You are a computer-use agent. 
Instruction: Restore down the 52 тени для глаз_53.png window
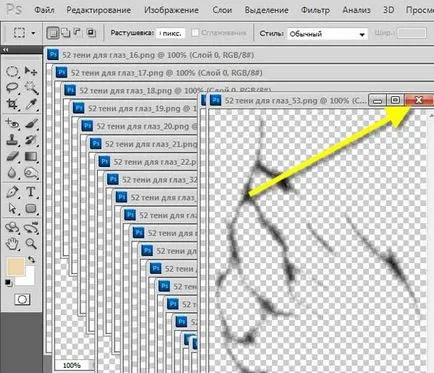point(395,100)
